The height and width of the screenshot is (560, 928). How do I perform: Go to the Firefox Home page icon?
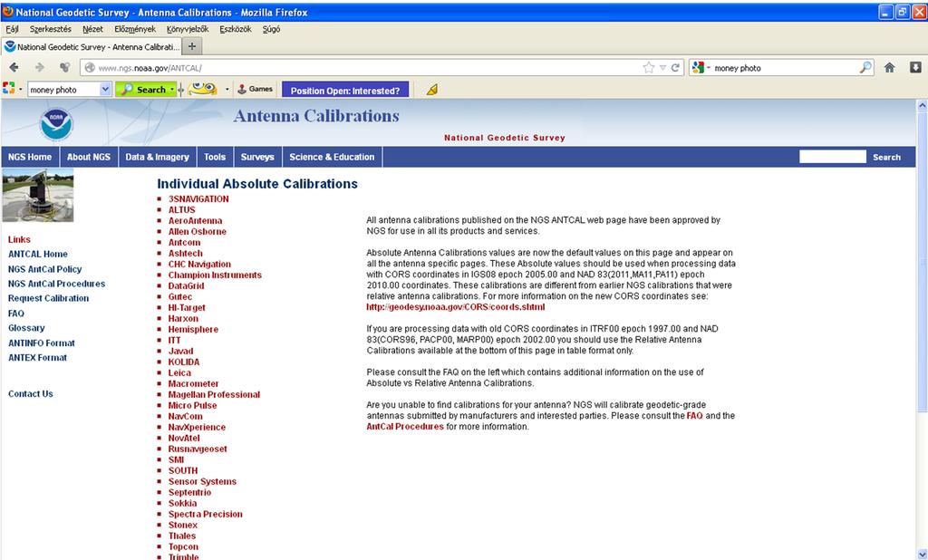click(x=890, y=67)
